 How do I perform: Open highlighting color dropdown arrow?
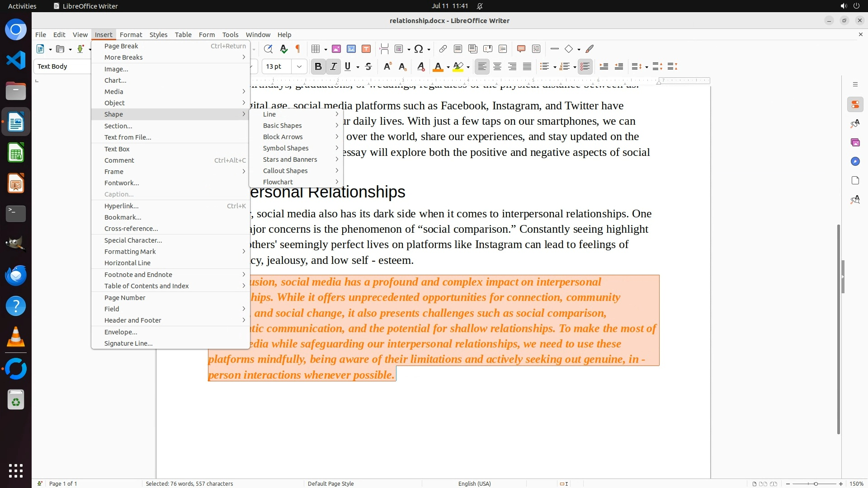[x=468, y=67]
